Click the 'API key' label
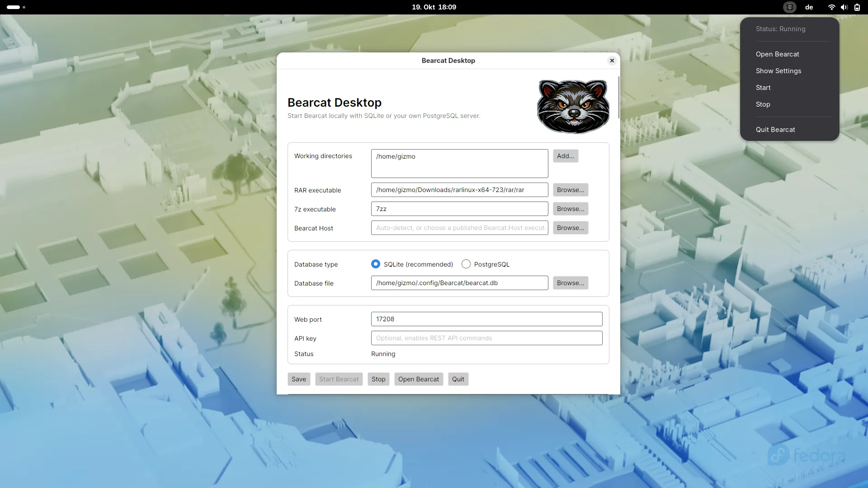868x488 pixels. [305, 338]
